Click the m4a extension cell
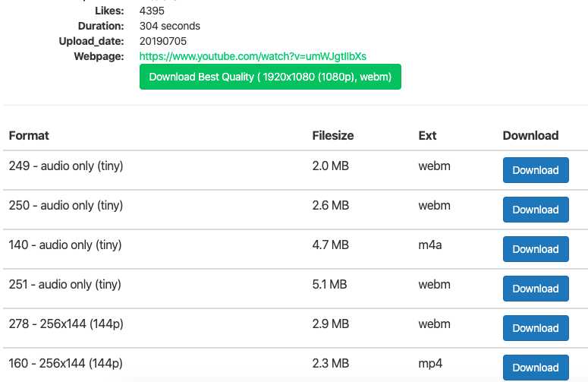Viewport: 588px width, 382px height. 429,245
